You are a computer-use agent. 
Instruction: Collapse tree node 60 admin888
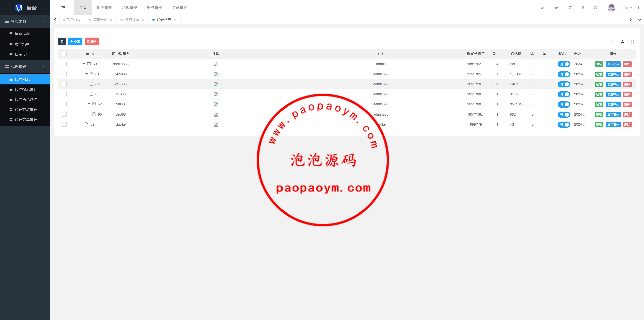[84, 64]
